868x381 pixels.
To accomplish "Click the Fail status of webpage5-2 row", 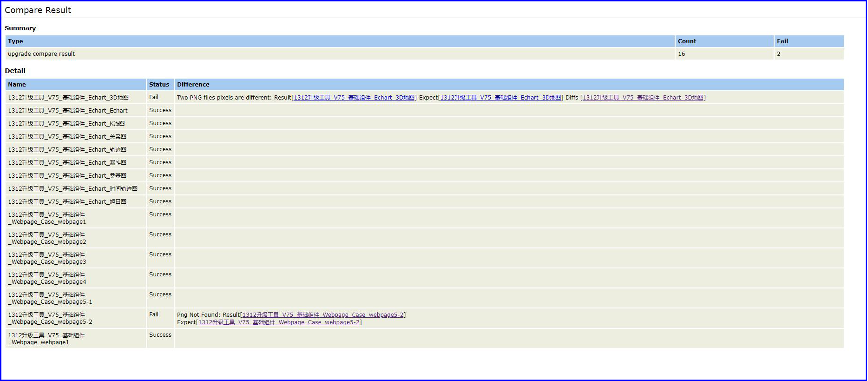I will tap(154, 314).
